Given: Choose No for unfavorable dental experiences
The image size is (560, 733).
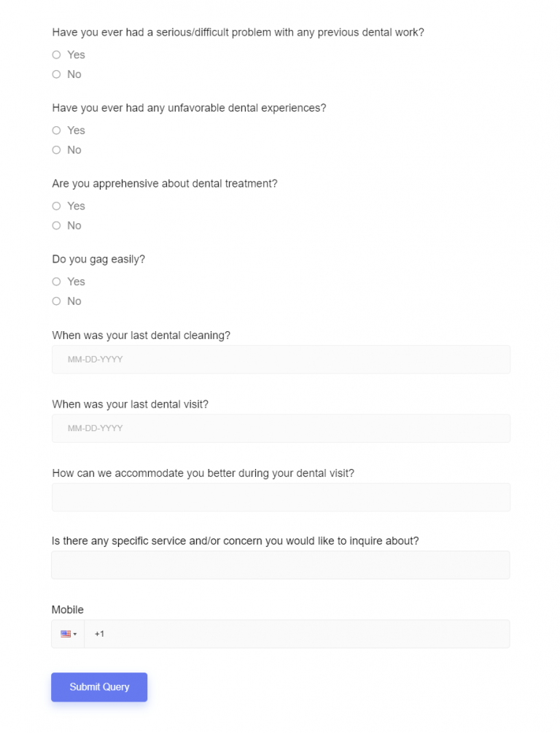Looking at the screenshot, I should [x=56, y=150].
